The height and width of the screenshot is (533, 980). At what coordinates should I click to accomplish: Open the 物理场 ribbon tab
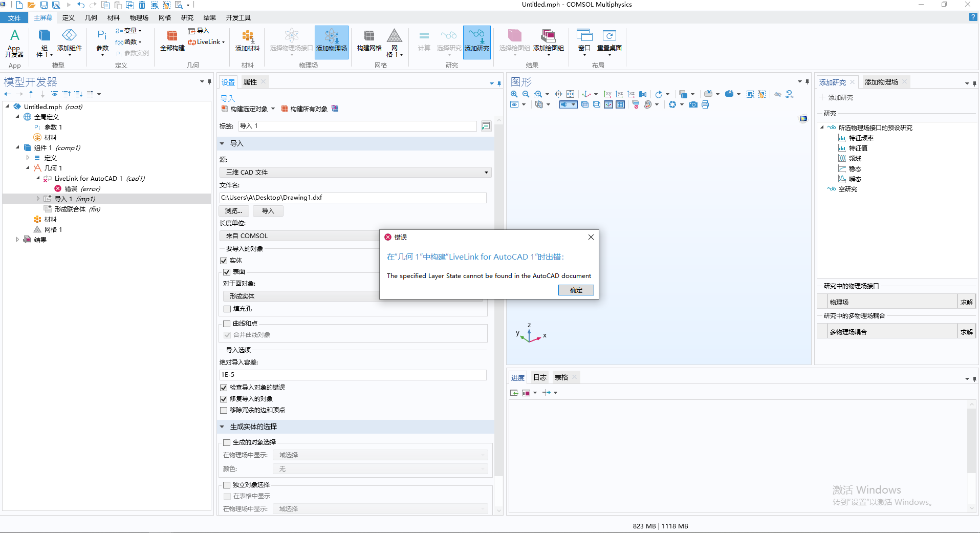click(139, 18)
